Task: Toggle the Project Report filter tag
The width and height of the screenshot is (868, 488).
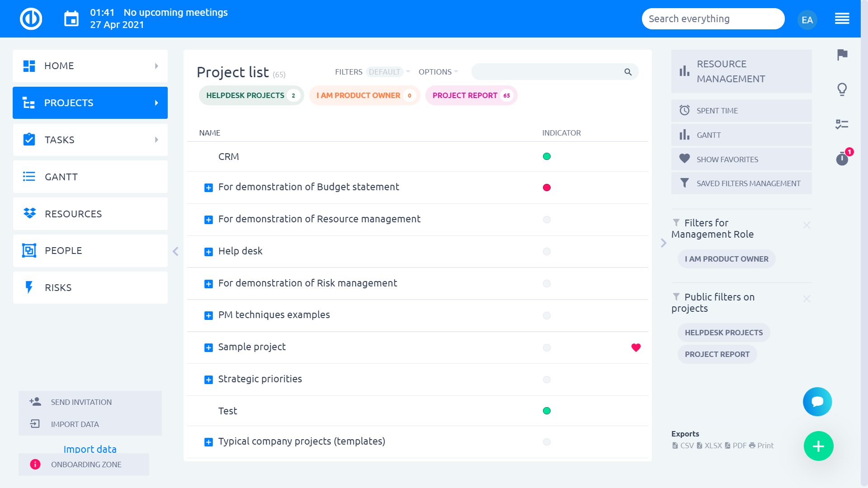Action: click(471, 95)
